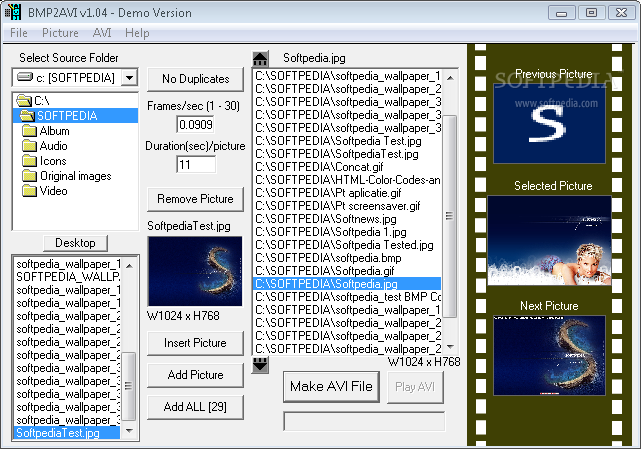Viewport: 641px width, 449px height.
Task: Select the SOFTPEDIA folder in the tree
Action: point(76,116)
